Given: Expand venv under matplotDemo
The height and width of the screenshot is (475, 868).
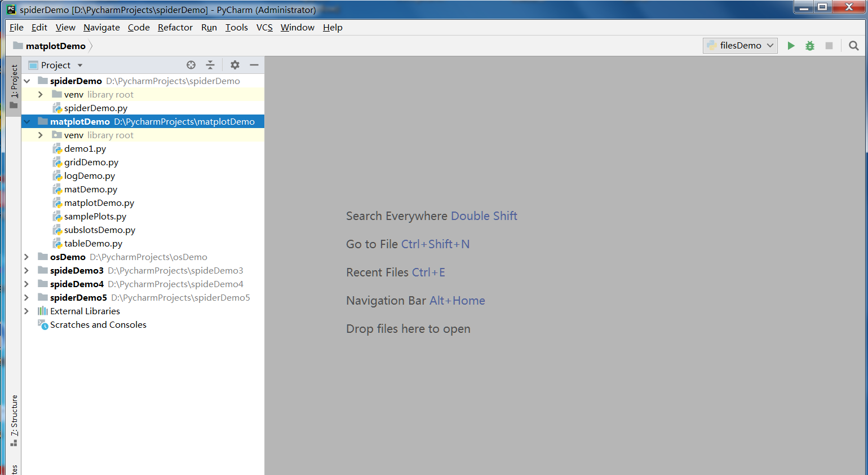Looking at the screenshot, I should pyautogui.click(x=40, y=135).
